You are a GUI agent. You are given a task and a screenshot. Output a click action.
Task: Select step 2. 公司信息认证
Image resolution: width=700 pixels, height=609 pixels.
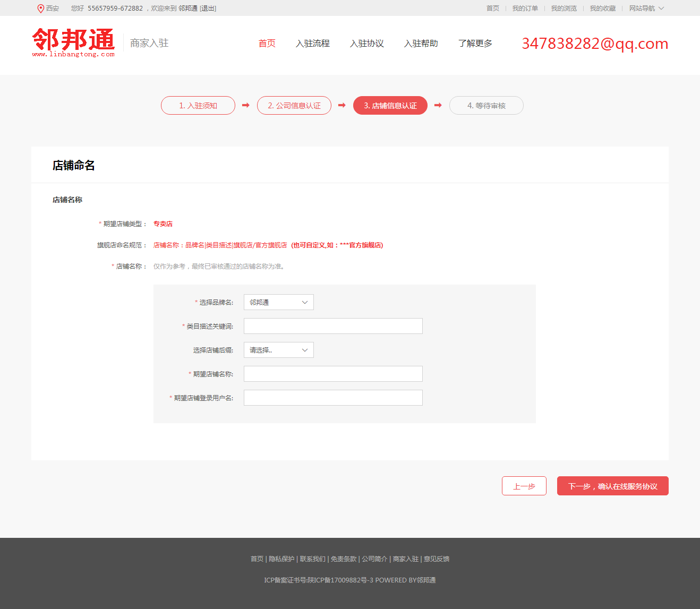coord(294,106)
